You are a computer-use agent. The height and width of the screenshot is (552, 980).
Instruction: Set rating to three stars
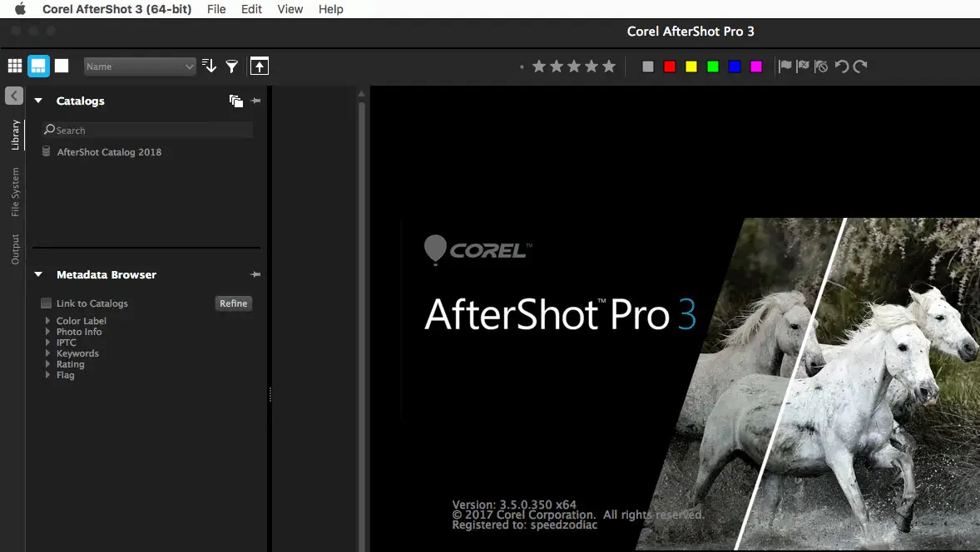(x=574, y=67)
